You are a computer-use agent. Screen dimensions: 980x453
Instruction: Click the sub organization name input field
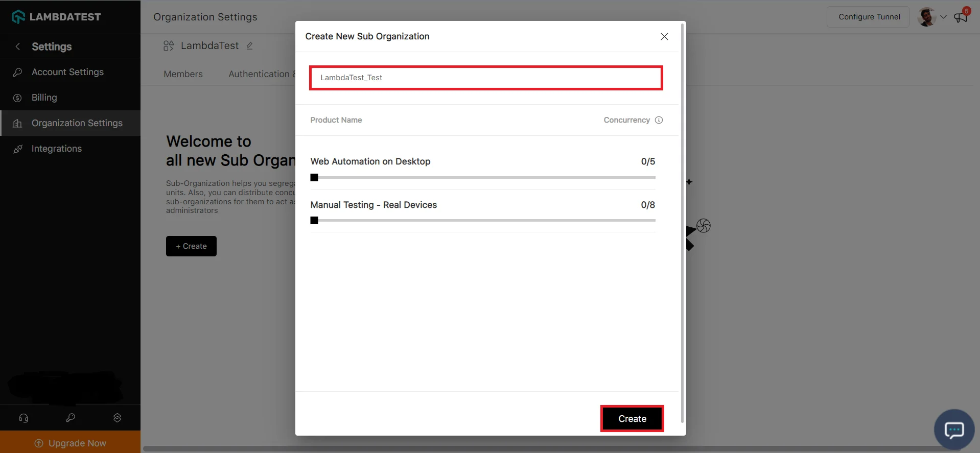pos(486,78)
